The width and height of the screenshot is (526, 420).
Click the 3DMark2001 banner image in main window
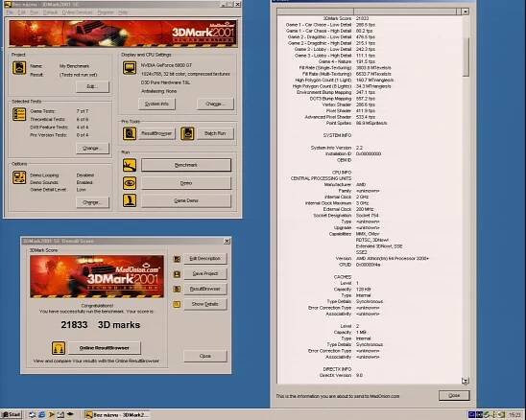coord(123,34)
